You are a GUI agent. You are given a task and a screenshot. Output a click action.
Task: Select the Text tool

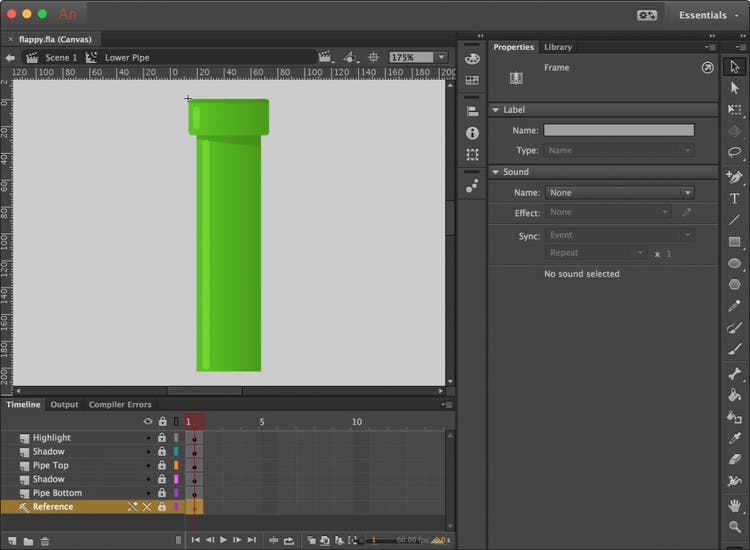pos(735,198)
